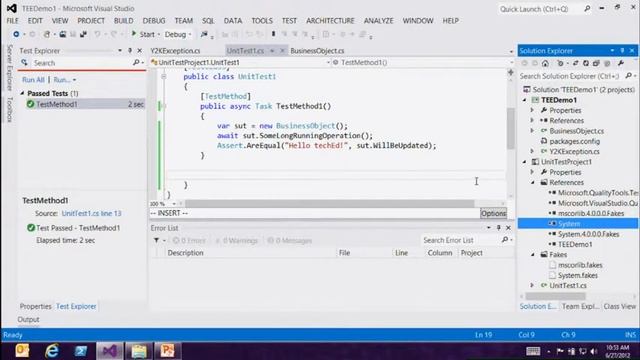640x360 pixels.
Task: Click green passed checkmark beside TestMethod1
Action: pyautogui.click(x=30, y=104)
